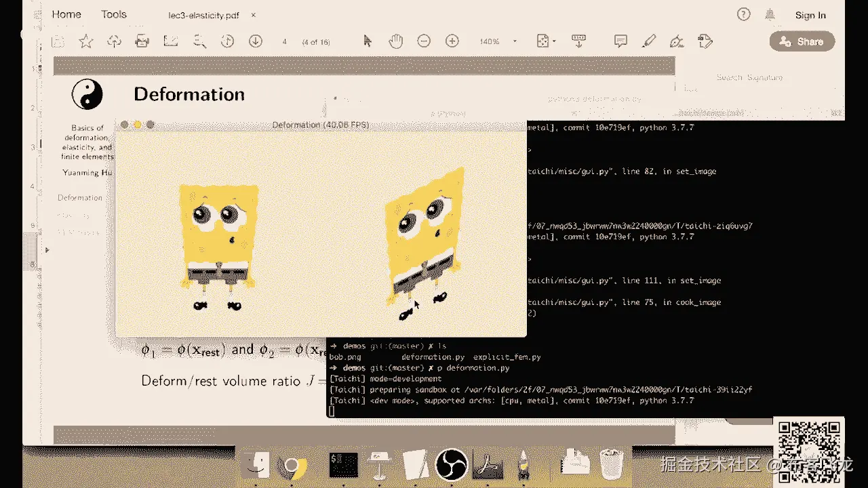868x488 pixels.
Task: Click the Print icon in Acrobat toolbar
Action: pos(142,41)
